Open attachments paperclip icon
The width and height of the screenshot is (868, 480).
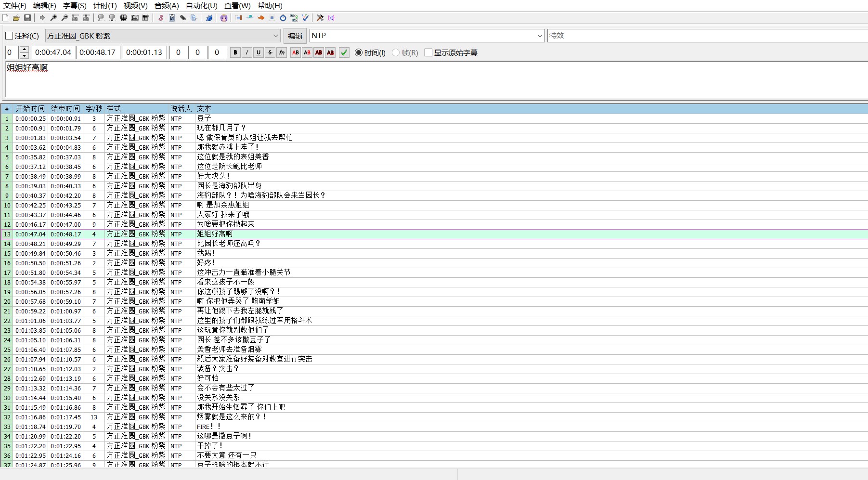point(183,18)
